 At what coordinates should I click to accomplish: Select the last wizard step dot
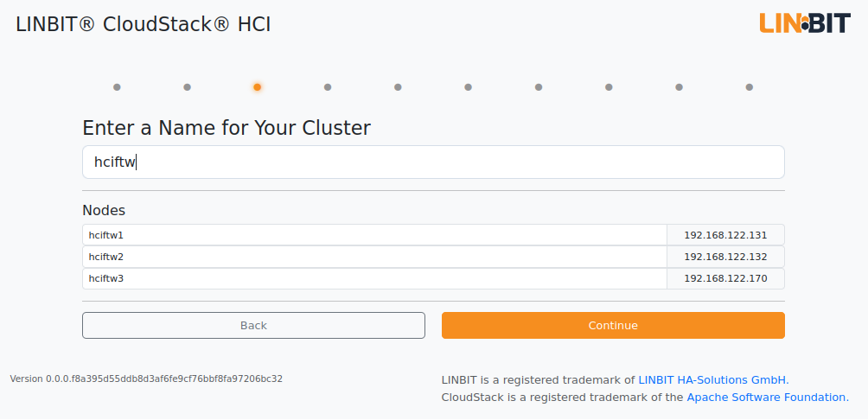[x=750, y=87]
